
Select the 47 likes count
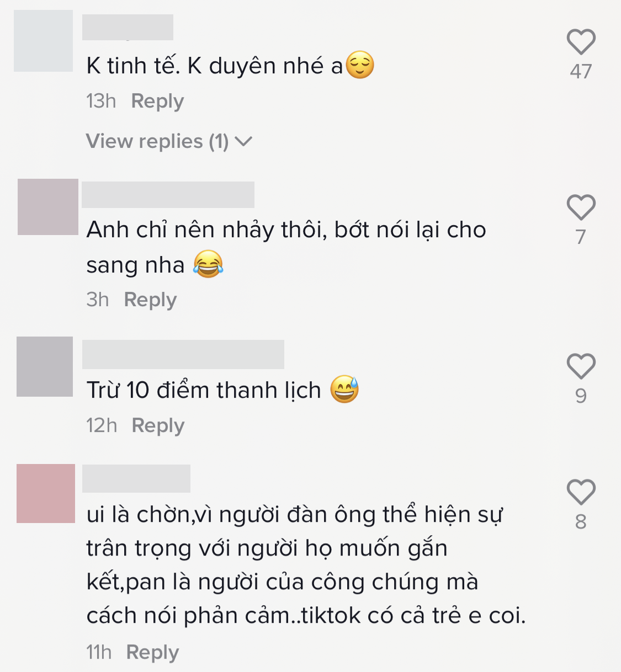581,71
